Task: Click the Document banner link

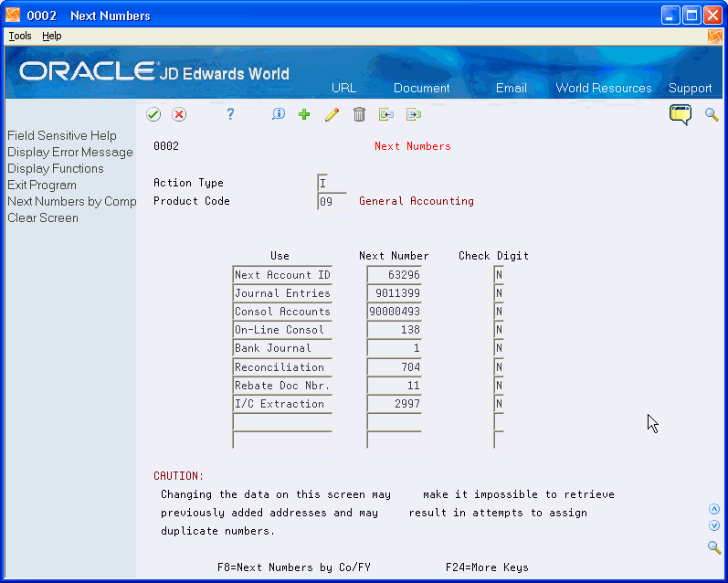Action: tap(422, 88)
